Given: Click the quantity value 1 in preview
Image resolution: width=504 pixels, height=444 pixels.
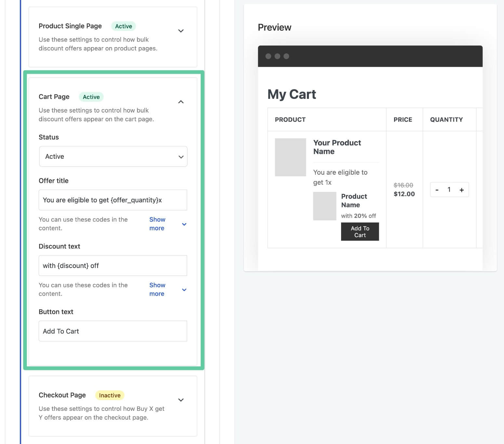Looking at the screenshot, I should (449, 190).
